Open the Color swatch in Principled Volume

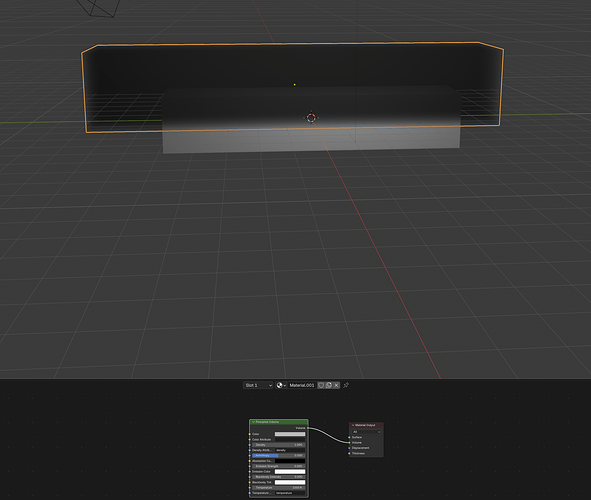pos(290,434)
